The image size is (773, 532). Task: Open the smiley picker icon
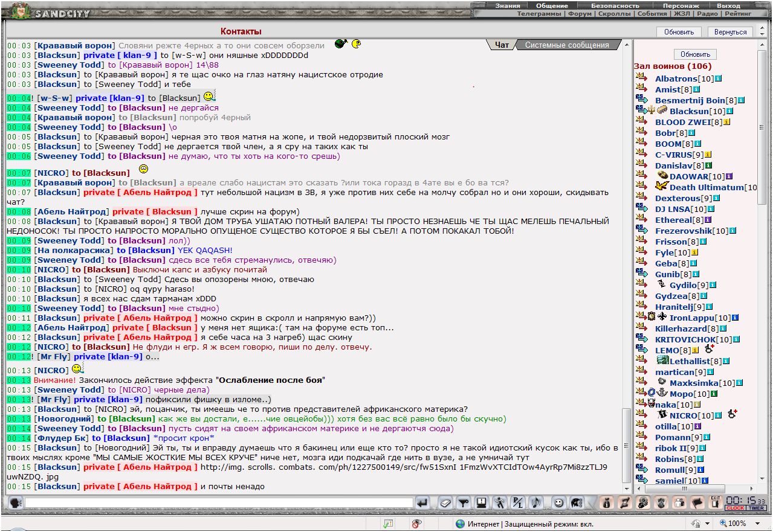point(559,502)
